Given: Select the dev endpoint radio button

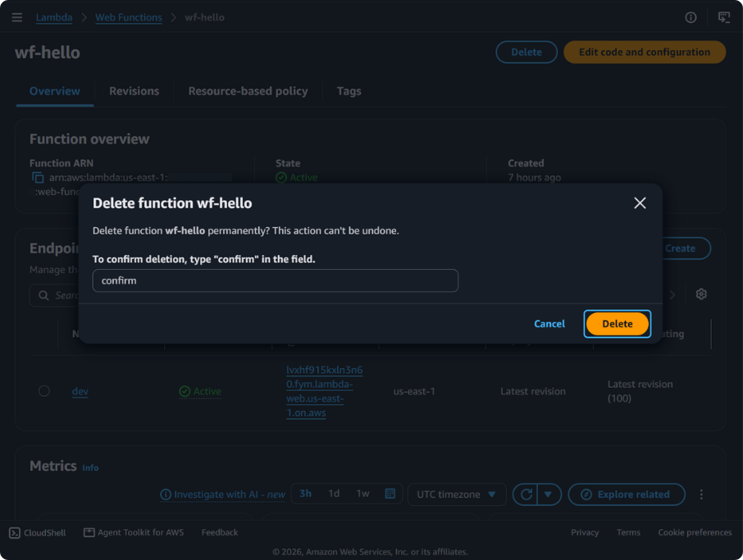Looking at the screenshot, I should [44, 391].
